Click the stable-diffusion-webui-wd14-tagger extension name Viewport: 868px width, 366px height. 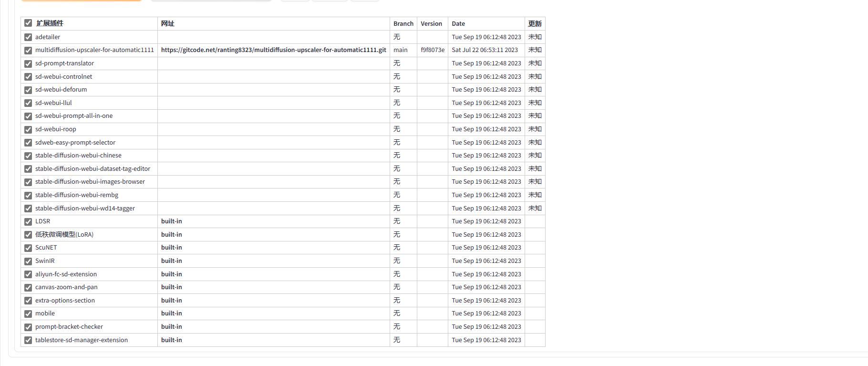coord(85,209)
